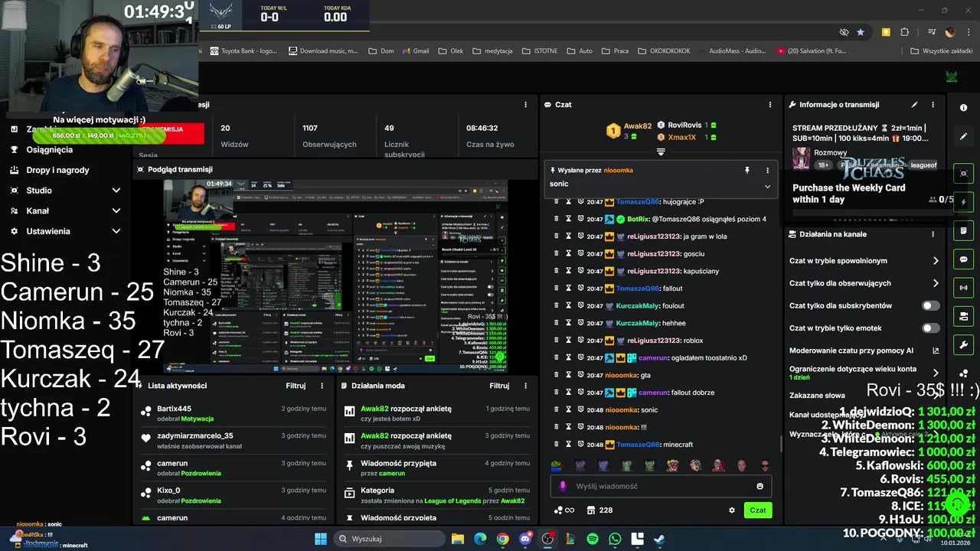Click the Awak82 name in the leaderboard

click(637, 126)
